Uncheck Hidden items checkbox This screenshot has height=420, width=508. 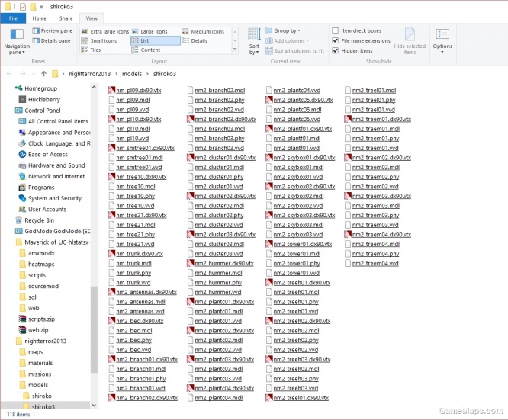coord(336,50)
